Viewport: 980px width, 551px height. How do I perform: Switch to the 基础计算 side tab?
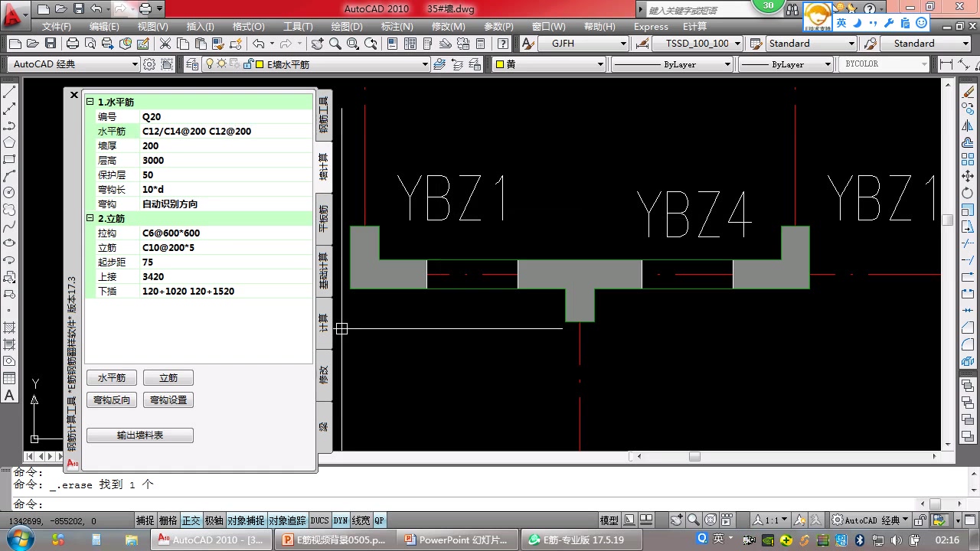(x=324, y=271)
